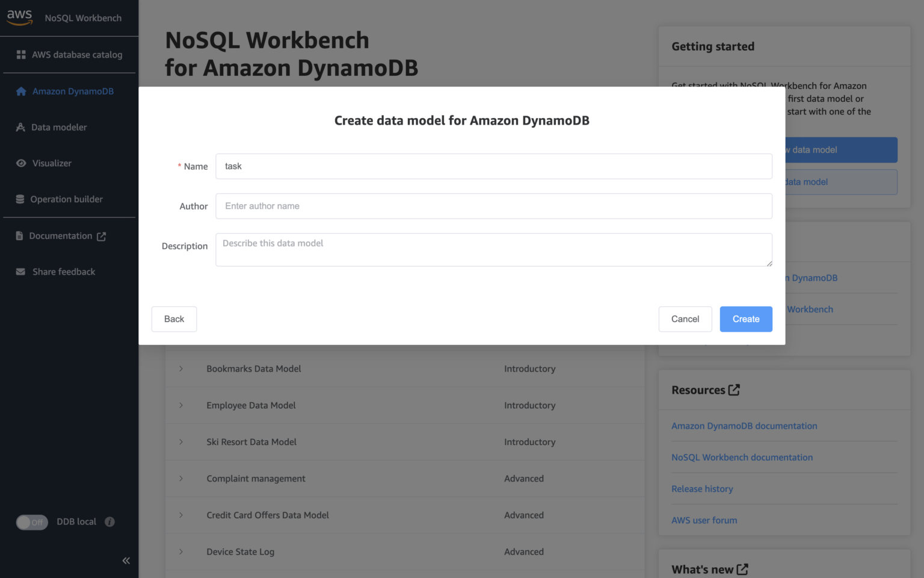Open NoSQL Workbench documentation link
The height and width of the screenshot is (578, 924).
742,457
